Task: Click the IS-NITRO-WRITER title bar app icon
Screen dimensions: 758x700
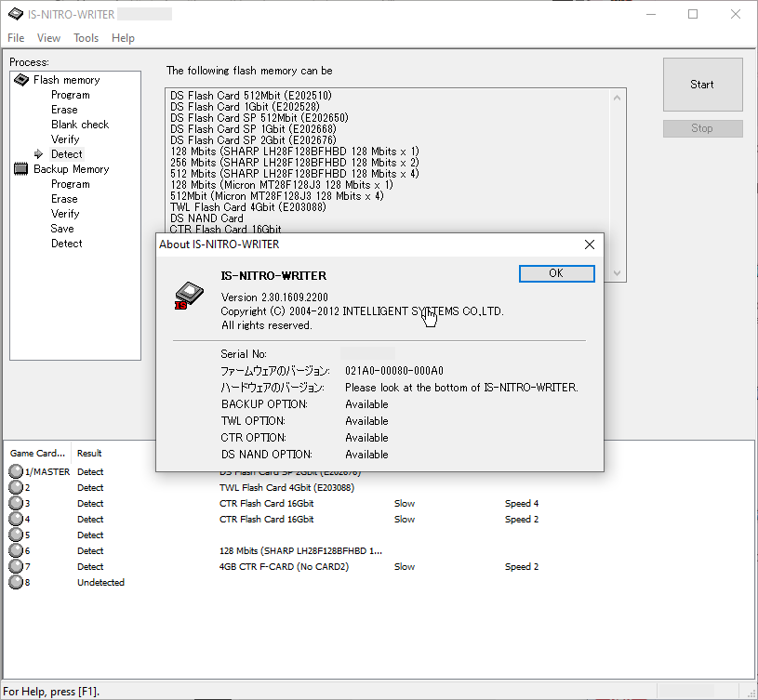Action: [x=16, y=14]
